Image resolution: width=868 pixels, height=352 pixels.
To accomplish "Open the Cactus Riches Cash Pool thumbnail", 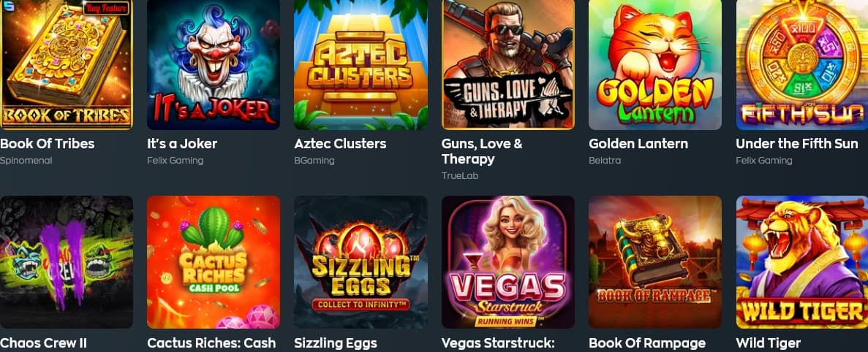I will click(x=213, y=262).
